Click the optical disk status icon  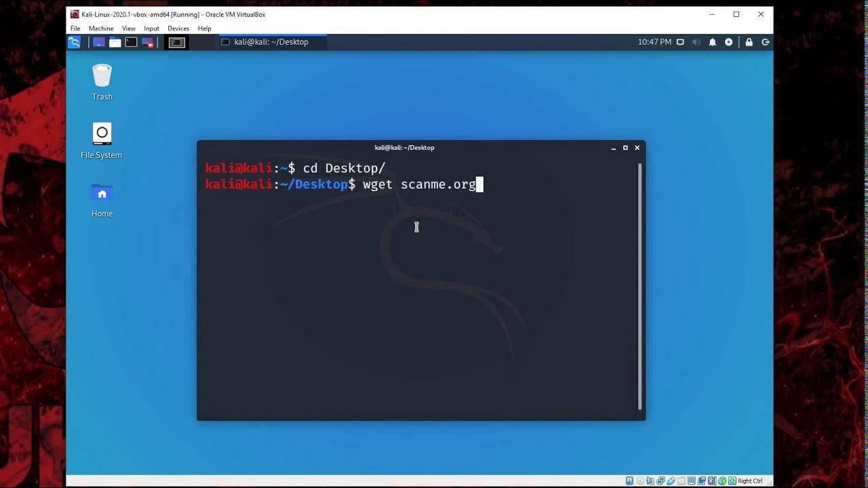[640, 481]
